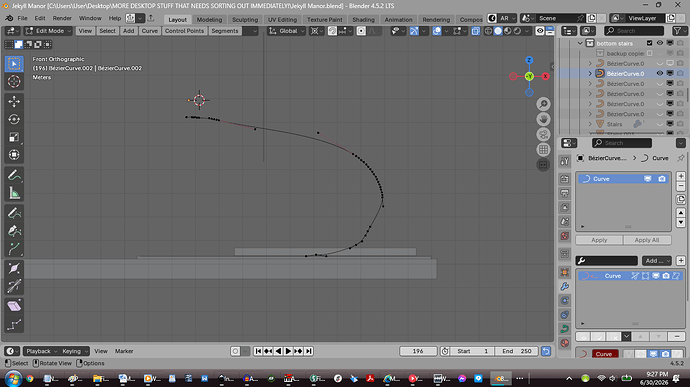Expand the Stairs object in outliner

coord(590,124)
